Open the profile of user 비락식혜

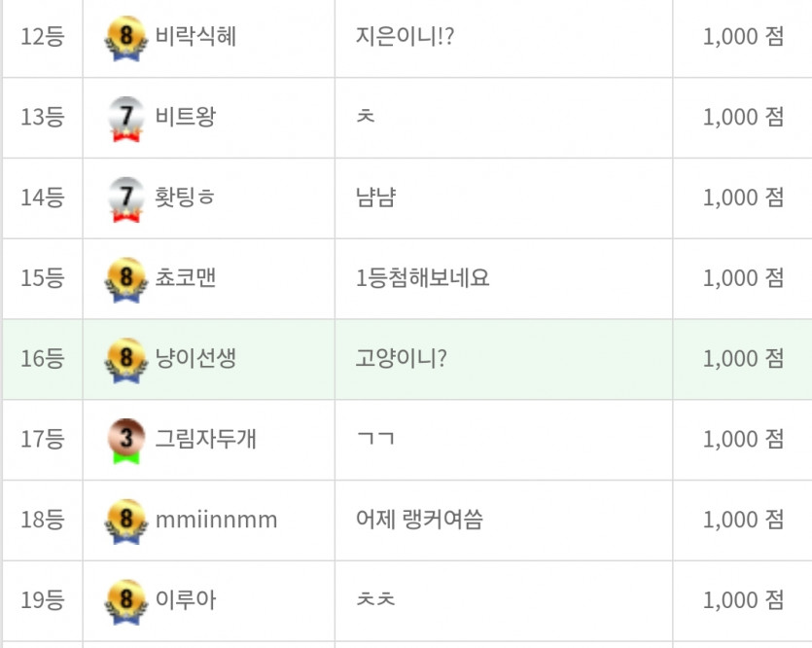tap(195, 37)
